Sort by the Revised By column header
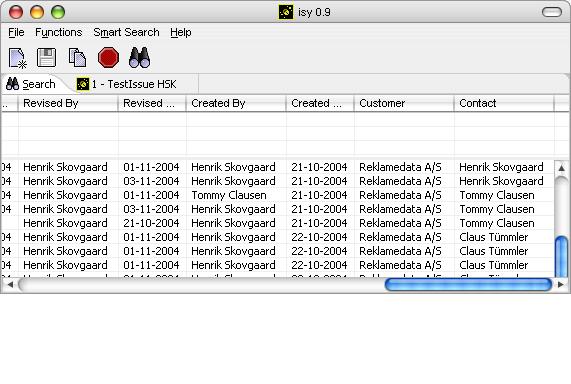571x384 pixels. (68, 103)
